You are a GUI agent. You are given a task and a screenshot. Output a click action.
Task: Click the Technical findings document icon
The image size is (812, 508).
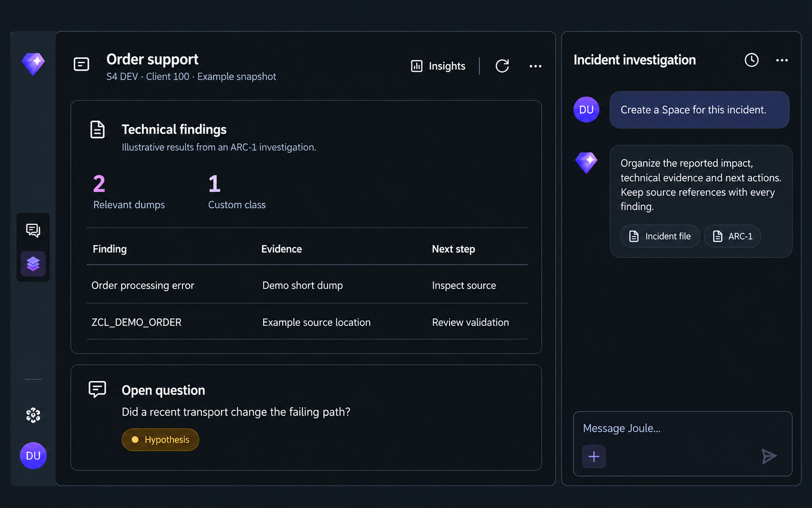coord(97,130)
